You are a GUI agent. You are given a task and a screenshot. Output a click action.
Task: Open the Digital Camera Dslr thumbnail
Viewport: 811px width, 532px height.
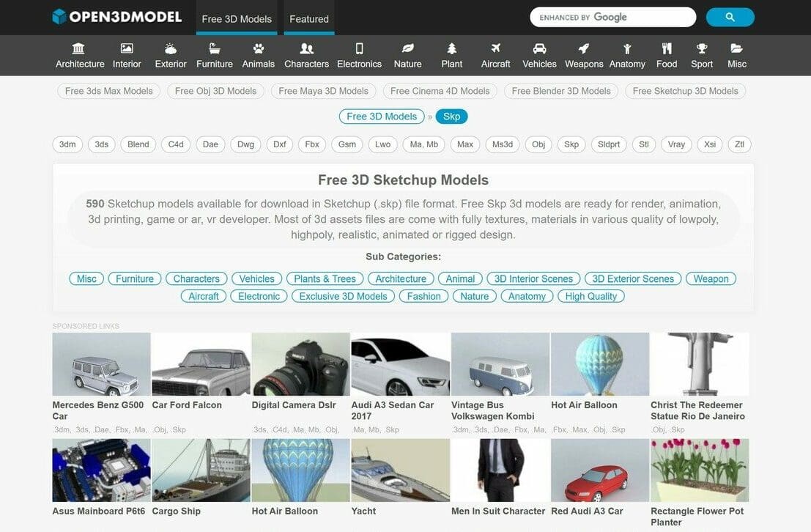(300, 364)
